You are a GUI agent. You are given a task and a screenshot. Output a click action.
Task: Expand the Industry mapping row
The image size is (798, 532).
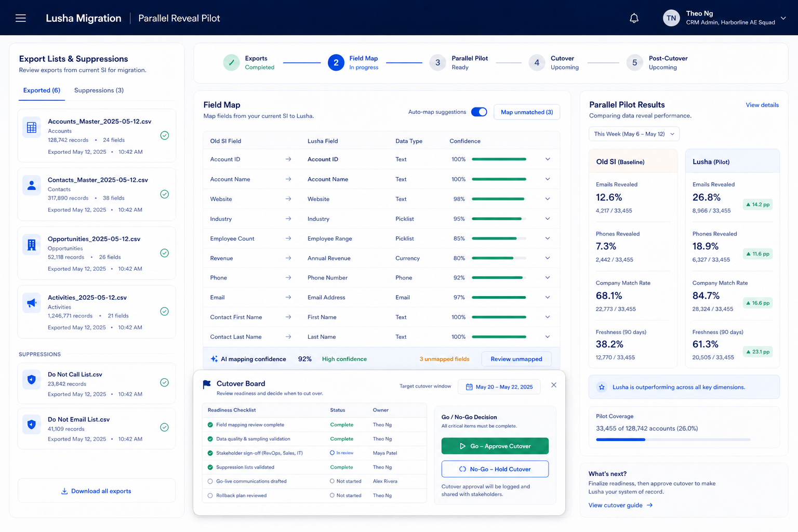tap(548, 219)
